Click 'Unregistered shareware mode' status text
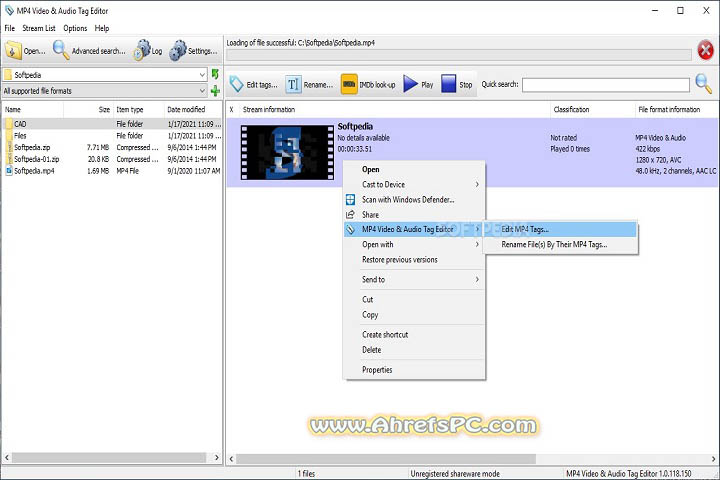The image size is (720, 480). [455, 474]
